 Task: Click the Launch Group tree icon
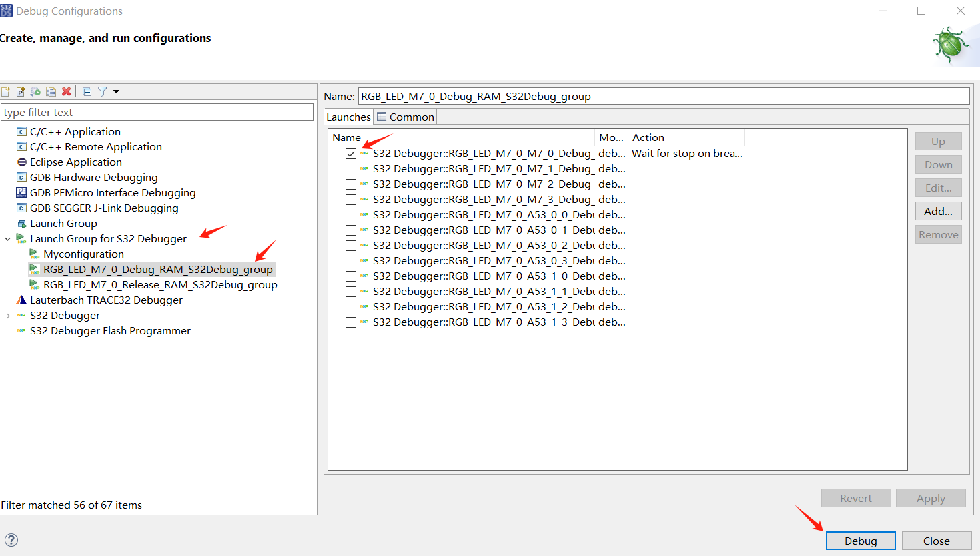tap(21, 223)
